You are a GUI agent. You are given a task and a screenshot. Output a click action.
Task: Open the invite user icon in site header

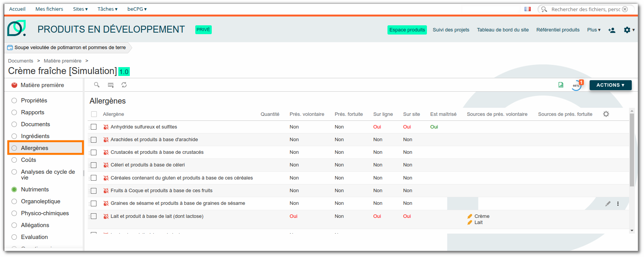click(x=612, y=30)
